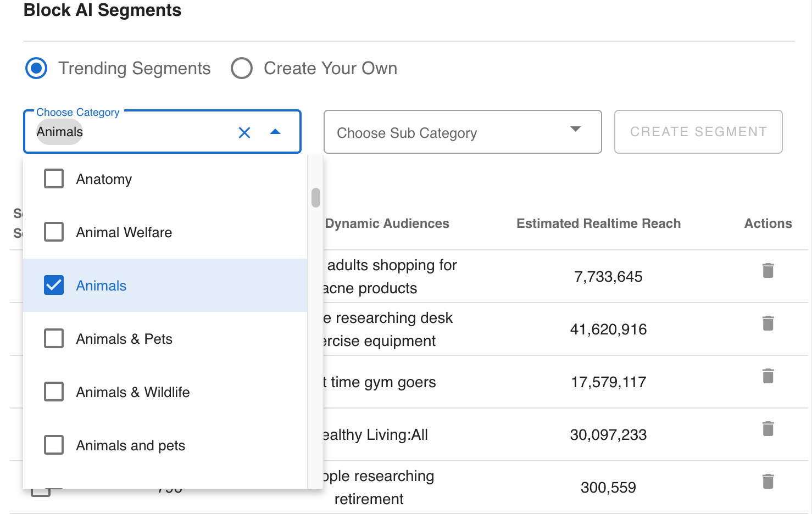
Task: Select the Create Your Own radio button
Action: pos(242,68)
